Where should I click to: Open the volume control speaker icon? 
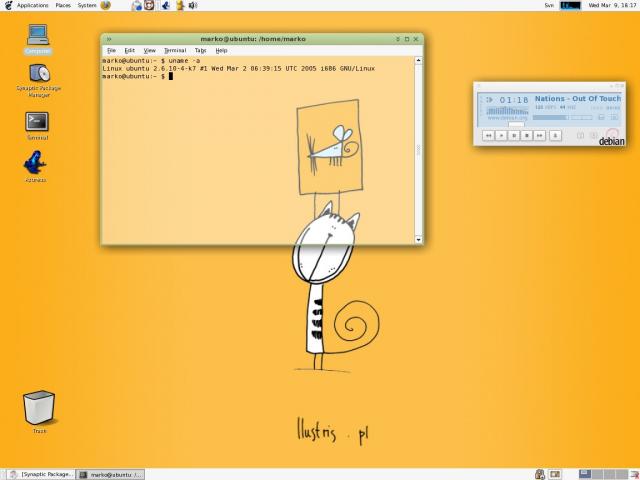[193, 5]
